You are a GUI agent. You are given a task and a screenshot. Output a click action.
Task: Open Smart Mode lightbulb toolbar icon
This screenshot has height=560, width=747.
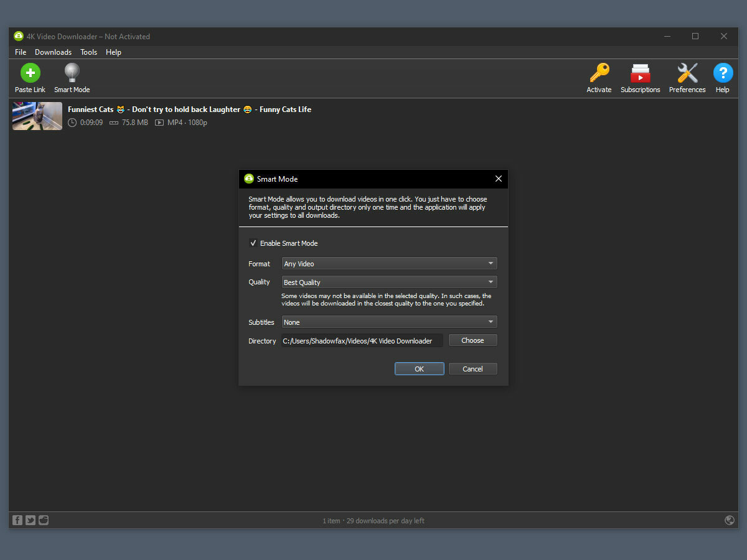[x=72, y=73]
